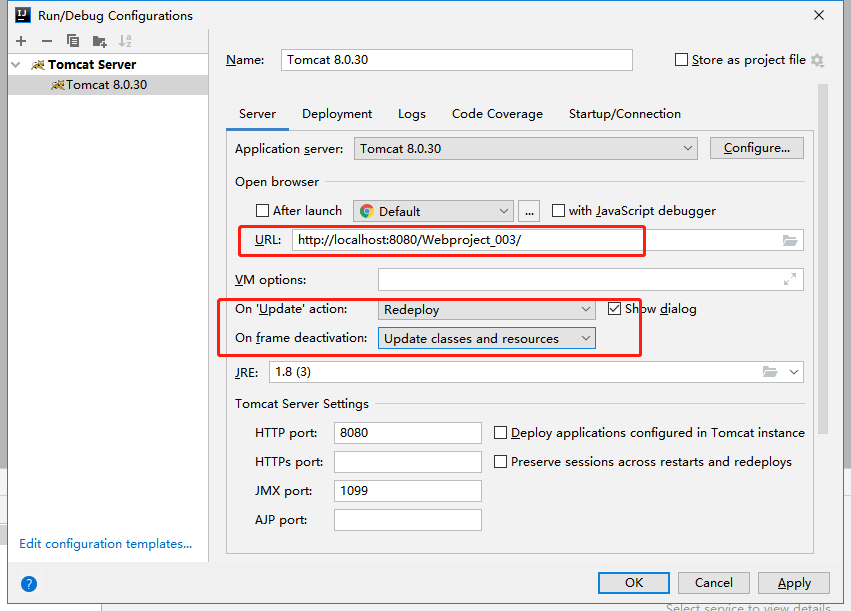Image resolution: width=851 pixels, height=611 pixels.
Task: Open the Default browser dropdown
Action: [433, 211]
